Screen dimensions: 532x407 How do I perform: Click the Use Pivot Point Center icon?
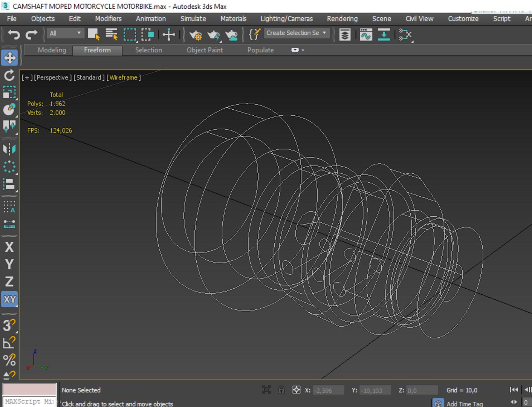coord(9,126)
